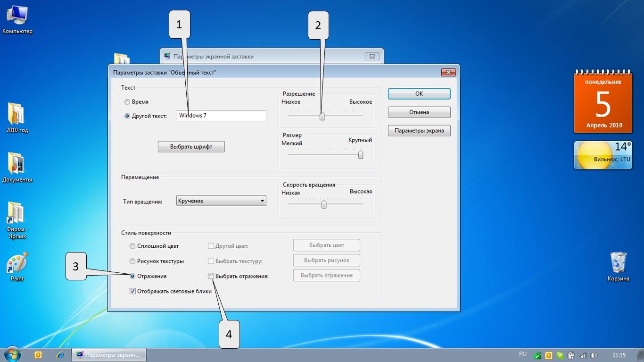Click the volume speaker icon in the tray
Viewport: 644px width, 362px height.
pos(594,355)
